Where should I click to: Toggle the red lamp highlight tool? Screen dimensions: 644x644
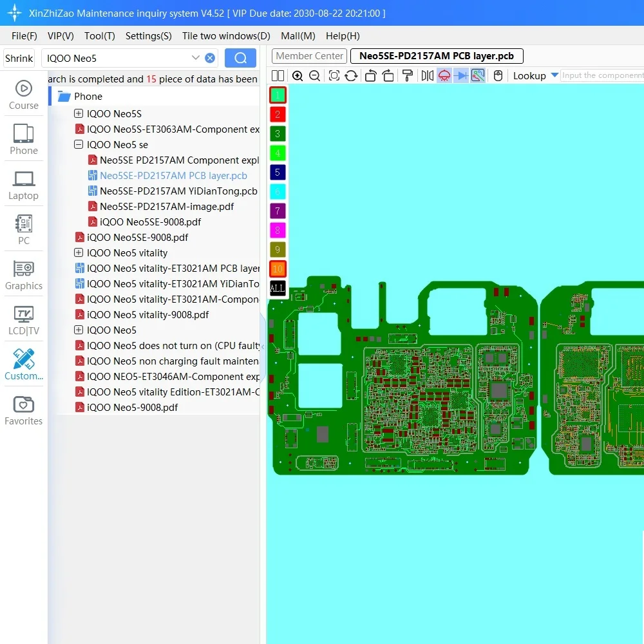tap(445, 75)
